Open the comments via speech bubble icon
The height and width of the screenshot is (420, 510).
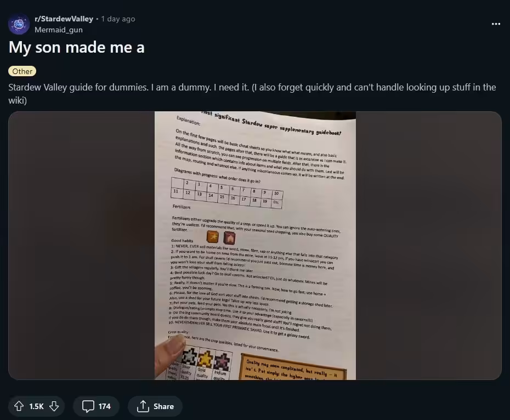[88, 406]
